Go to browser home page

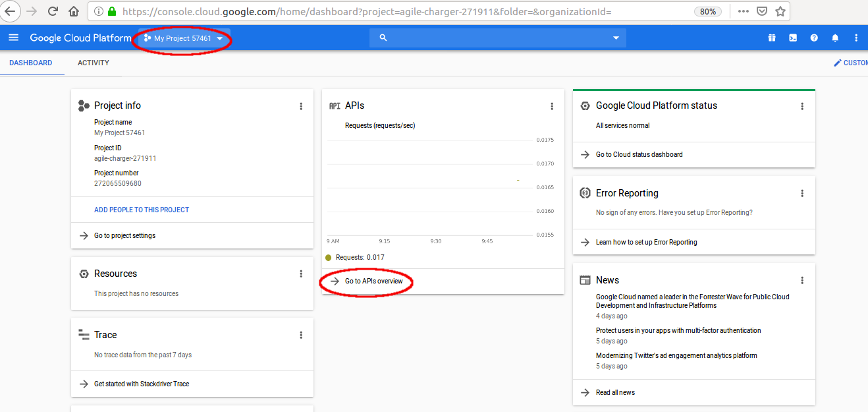(x=74, y=11)
